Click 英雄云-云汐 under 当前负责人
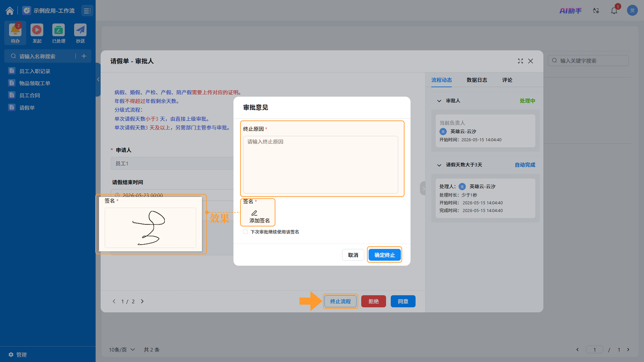Viewport: 644px width, 362px height. pyautogui.click(x=463, y=131)
